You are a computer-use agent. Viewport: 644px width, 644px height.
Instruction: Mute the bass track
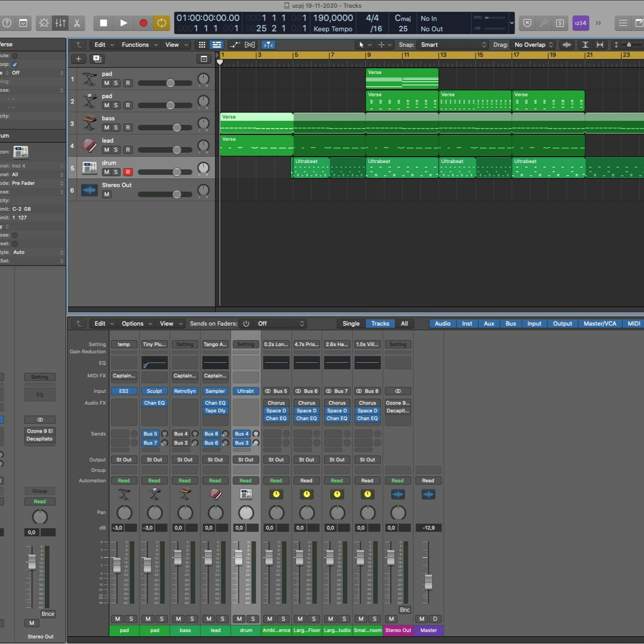(x=107, y=127)
